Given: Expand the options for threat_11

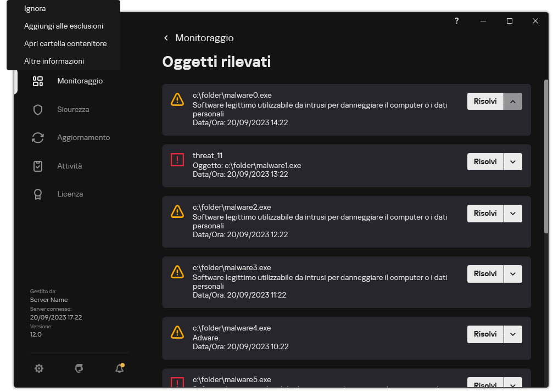Looking at the screenshot, I should (x=513, y=161).
